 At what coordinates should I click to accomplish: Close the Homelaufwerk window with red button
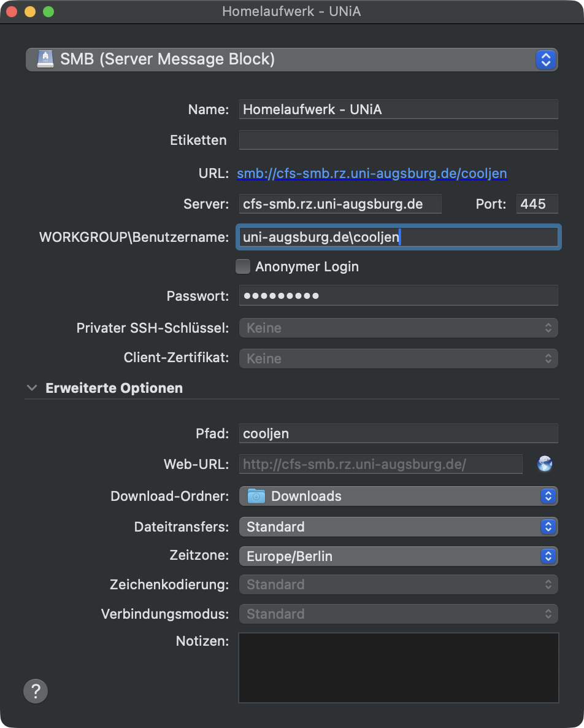pos(12,12)
